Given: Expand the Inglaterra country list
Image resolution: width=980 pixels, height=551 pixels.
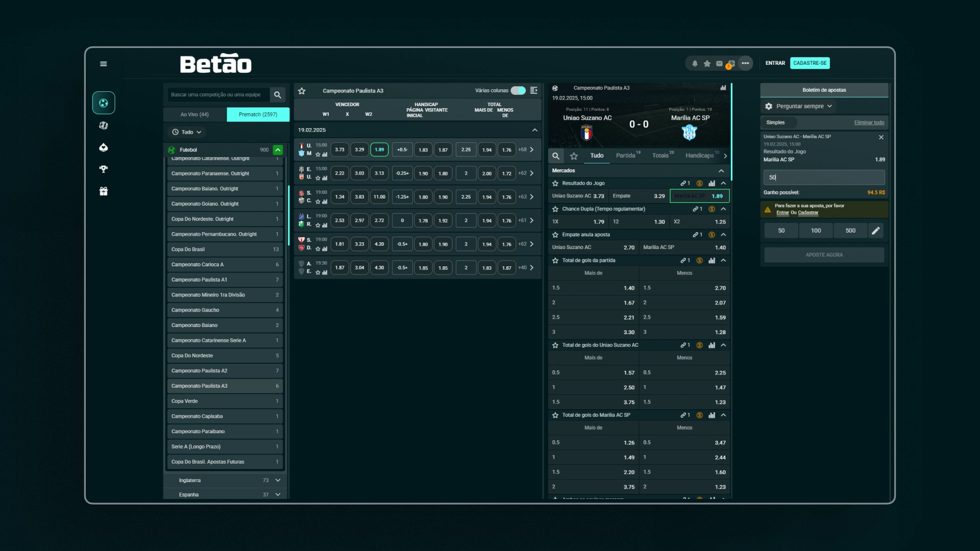Looking at the screenshot, I should pyautogui.click(x=278, y=481).
